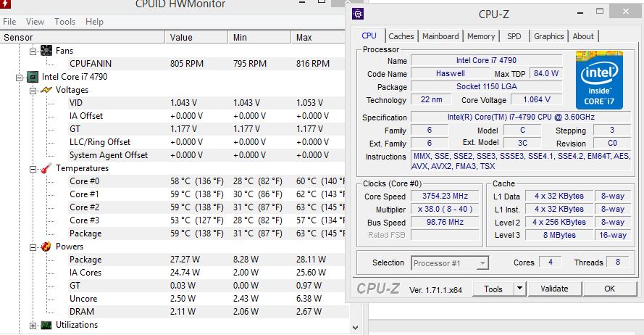Click the Value column header

(197, 38)
